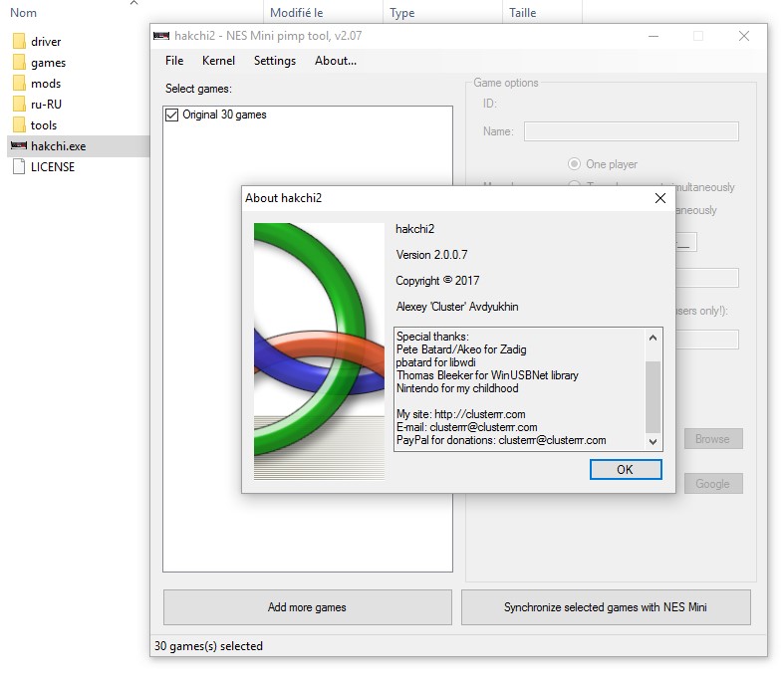
Task: Click the hakchi2 window title bar icon
Action: [161, 36]
